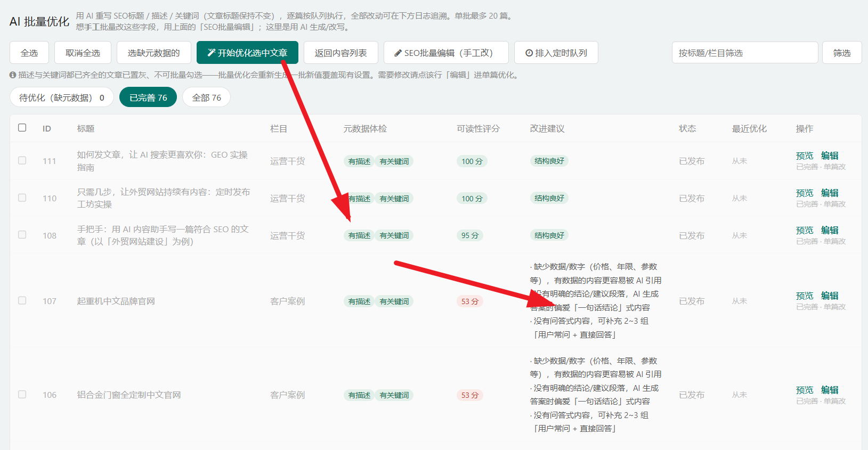
Task: Open 预览 for article 111
Action: coord(805,156)
